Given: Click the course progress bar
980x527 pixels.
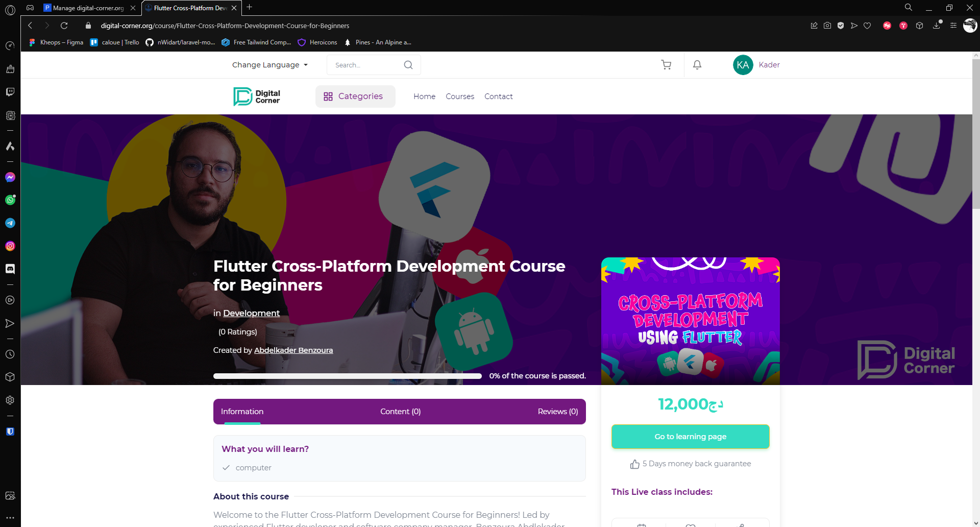Looking at the screenshot, I should [347, 376].
